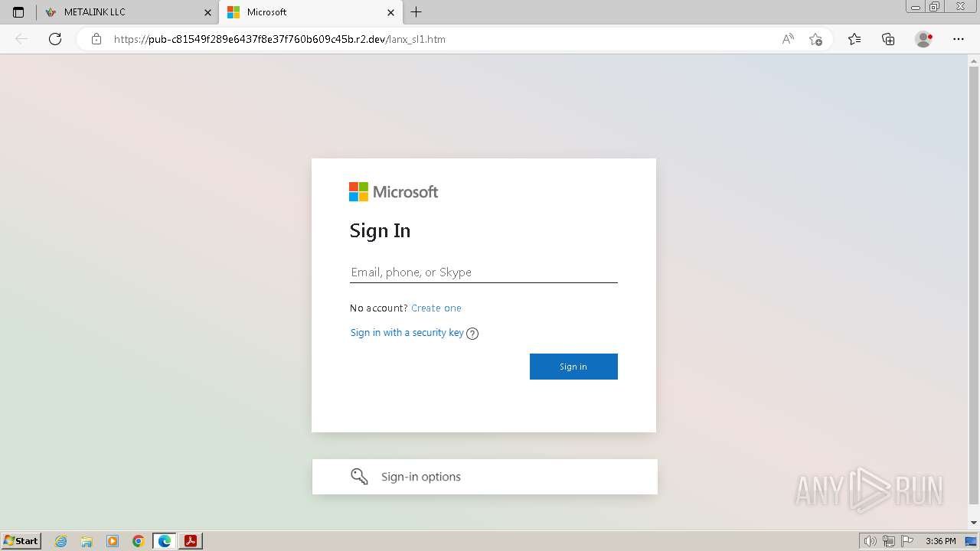
Task: Click the Microsoft logo
Action: 394,192
